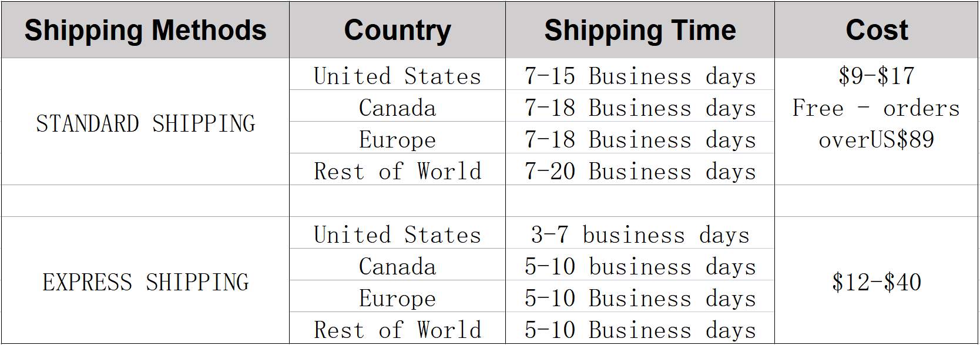Screen dimensions: 980x345
Task: Select the Cost column header
Action: pyautogui.click(x=876, y=30)
